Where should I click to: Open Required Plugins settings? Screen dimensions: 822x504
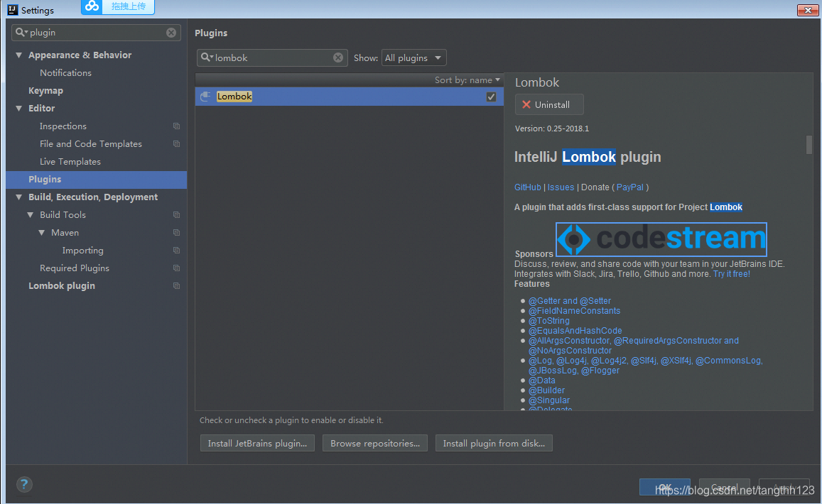(75, 268)
